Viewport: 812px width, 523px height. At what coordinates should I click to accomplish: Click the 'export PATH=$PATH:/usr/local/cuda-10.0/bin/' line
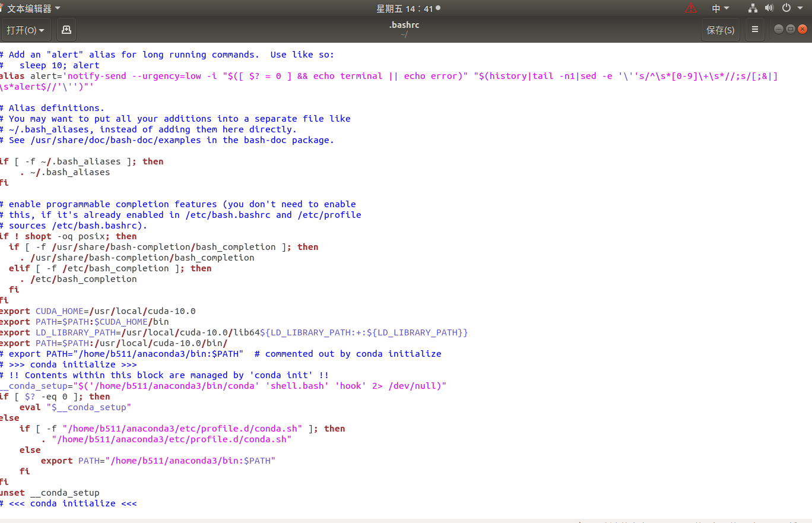(x=114, y=343)
